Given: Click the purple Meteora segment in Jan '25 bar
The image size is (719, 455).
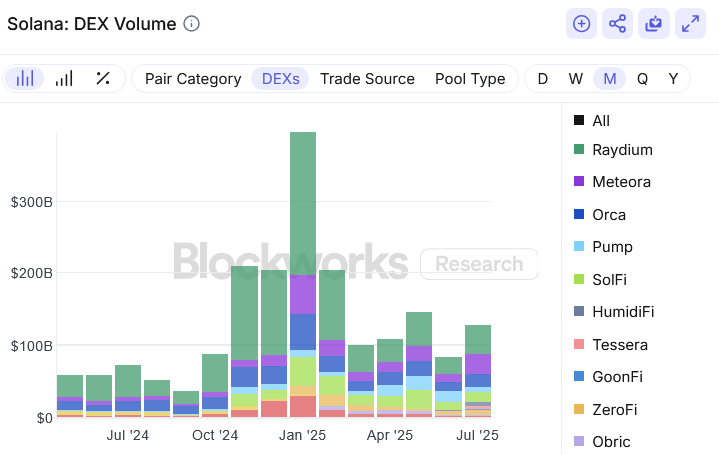Looking at the screenshot, I should tap(303, 294).
